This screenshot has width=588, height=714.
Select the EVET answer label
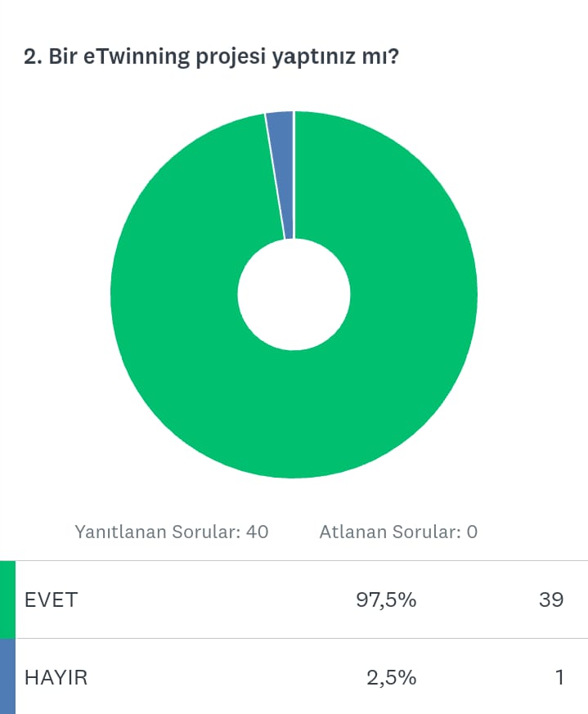click(51, 599)
